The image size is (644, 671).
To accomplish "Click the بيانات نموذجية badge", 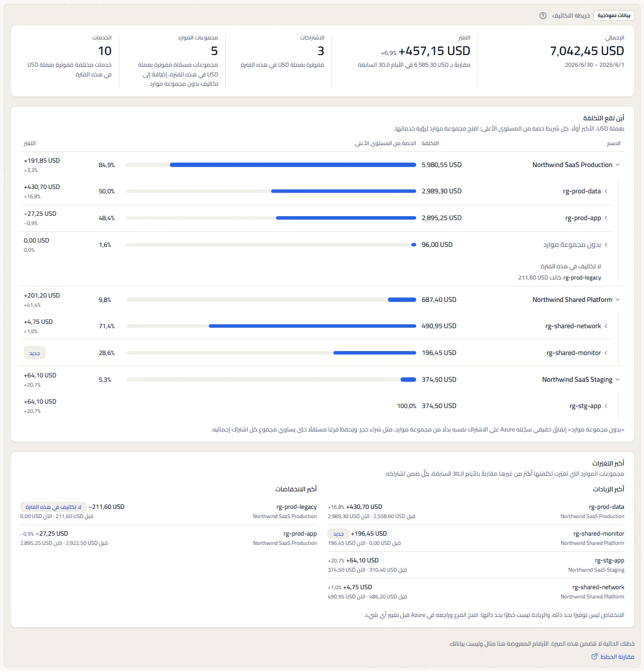I will [x=614, y=16].
